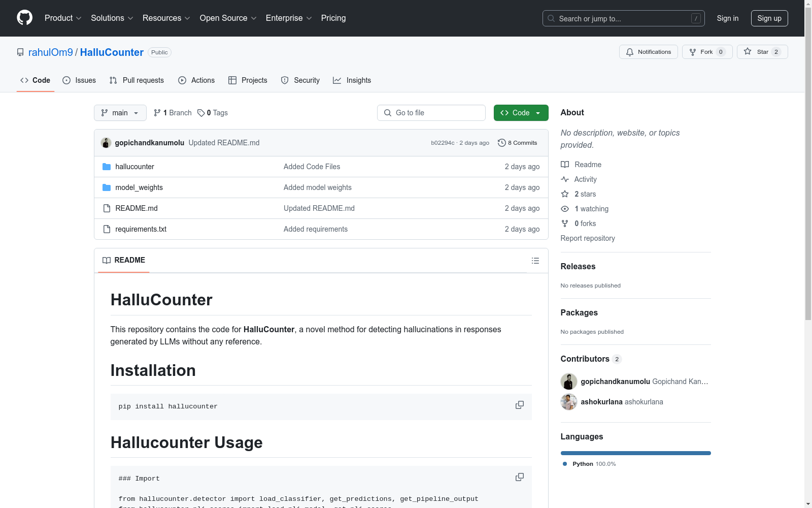Switch to the Actions tab

(x=196, y=80)
